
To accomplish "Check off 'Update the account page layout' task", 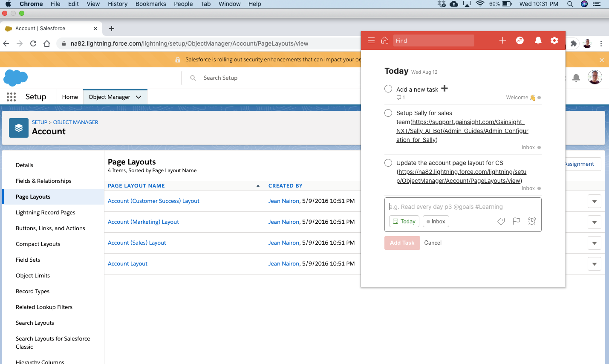I will 388,163.
